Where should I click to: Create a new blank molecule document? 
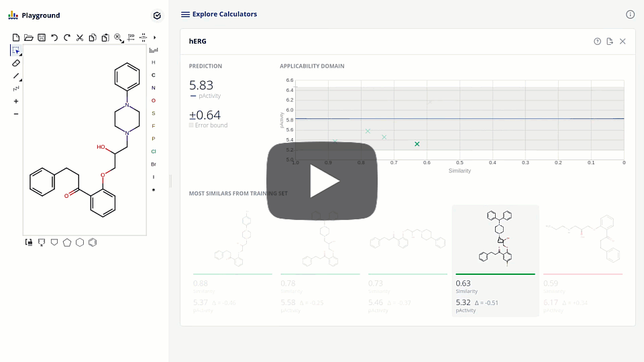click(x=16, y=38)
